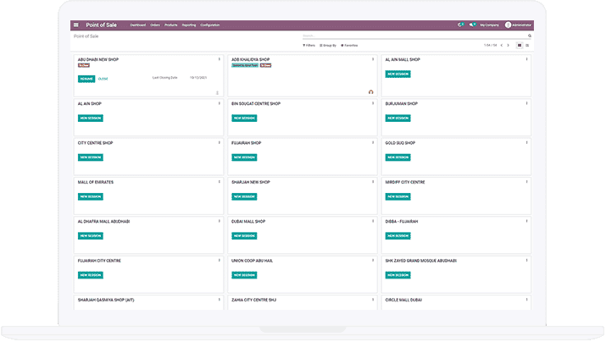Image resolution: width=606 pixels, height=364 pixels.
Task: Switch to list view icon
Action: point(527,45)
